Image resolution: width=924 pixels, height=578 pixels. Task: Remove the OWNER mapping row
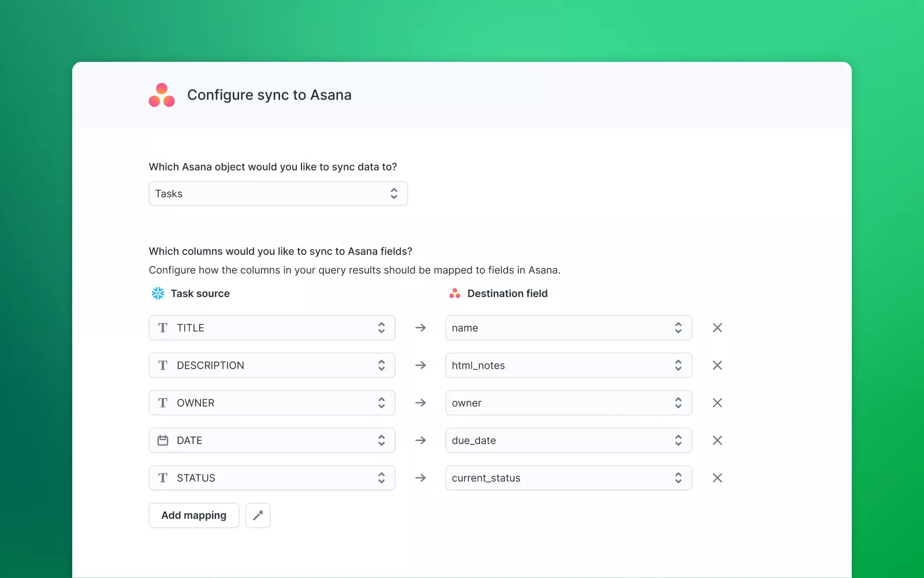pos(717,403)
